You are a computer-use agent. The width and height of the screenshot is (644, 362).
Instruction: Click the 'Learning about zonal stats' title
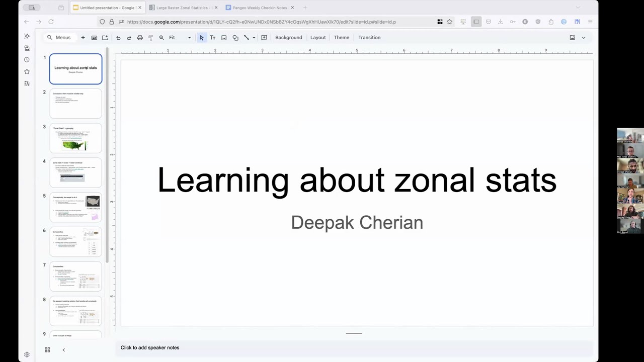(x=357, y=180)
